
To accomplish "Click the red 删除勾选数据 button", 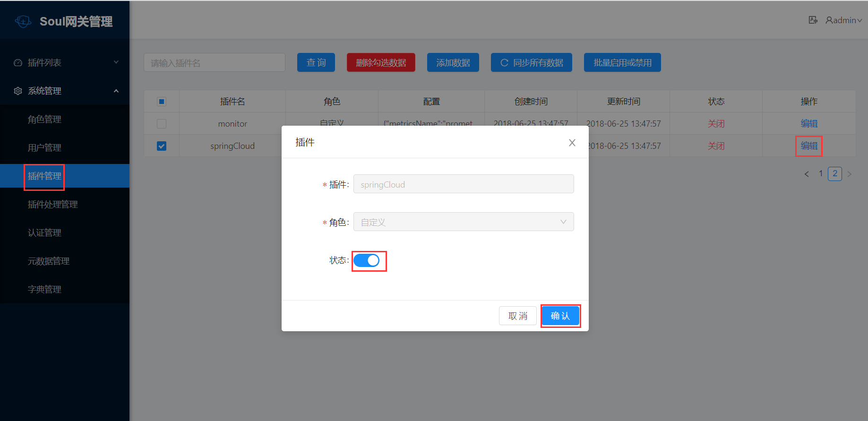I will click(381, 62).
